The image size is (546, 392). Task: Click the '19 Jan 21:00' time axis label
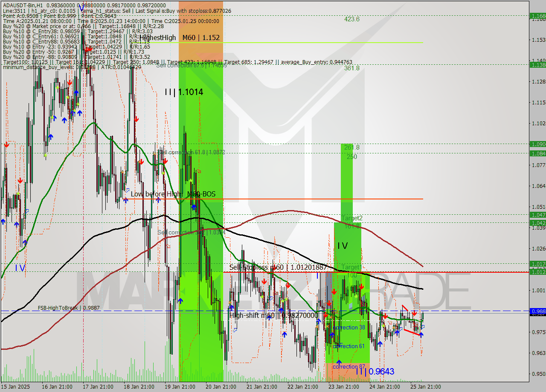pos(180,387)
